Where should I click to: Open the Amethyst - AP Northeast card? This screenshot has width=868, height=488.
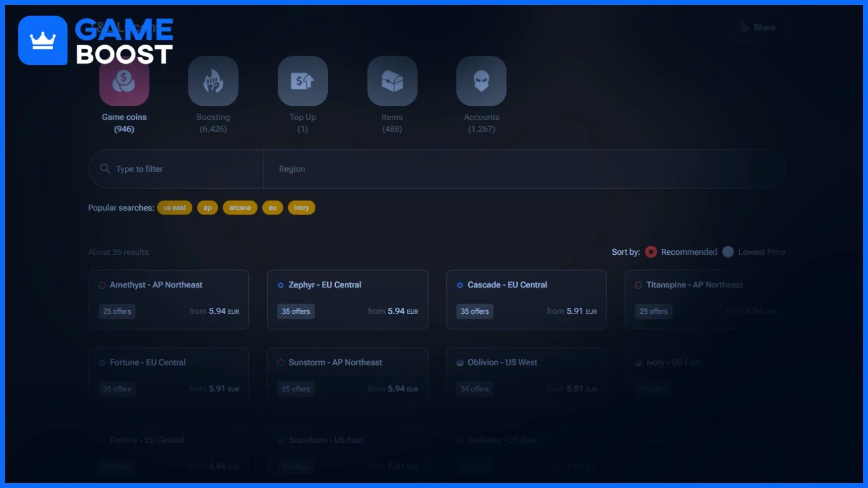(169, 299)
